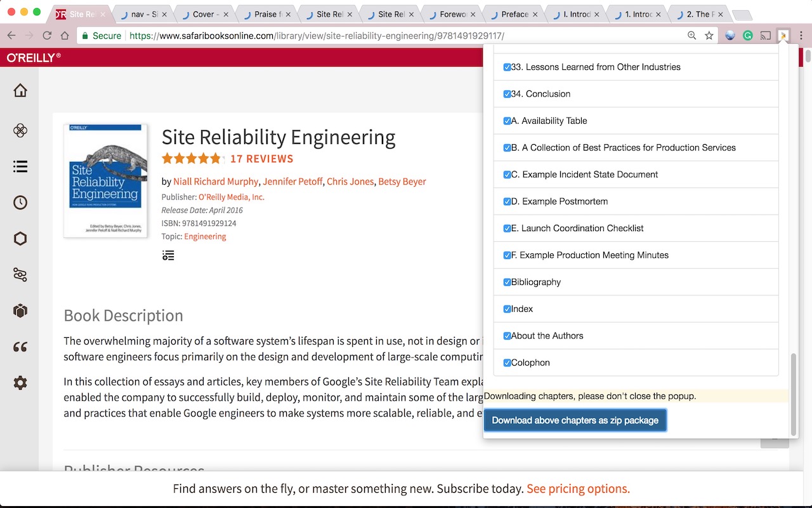This screenshot has width=812, height=508.
Task: Deselect the Colophon chapter checkbox
Action: 507,363
